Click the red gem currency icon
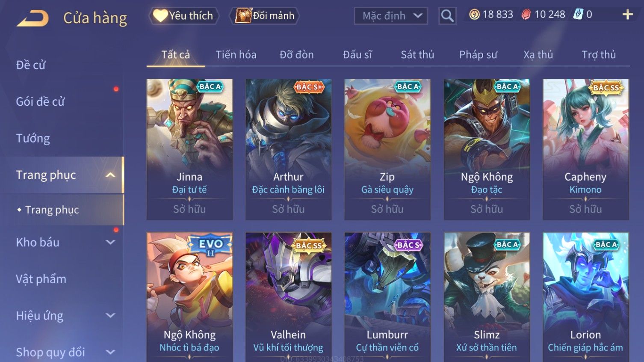 526,15
